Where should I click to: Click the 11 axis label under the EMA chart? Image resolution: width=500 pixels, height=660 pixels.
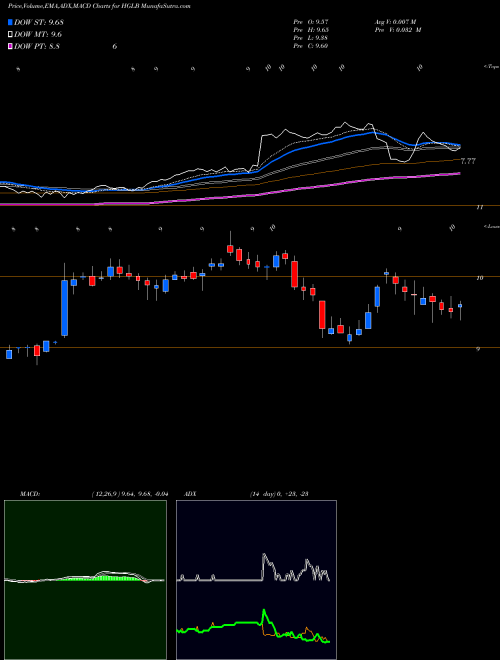479,208
